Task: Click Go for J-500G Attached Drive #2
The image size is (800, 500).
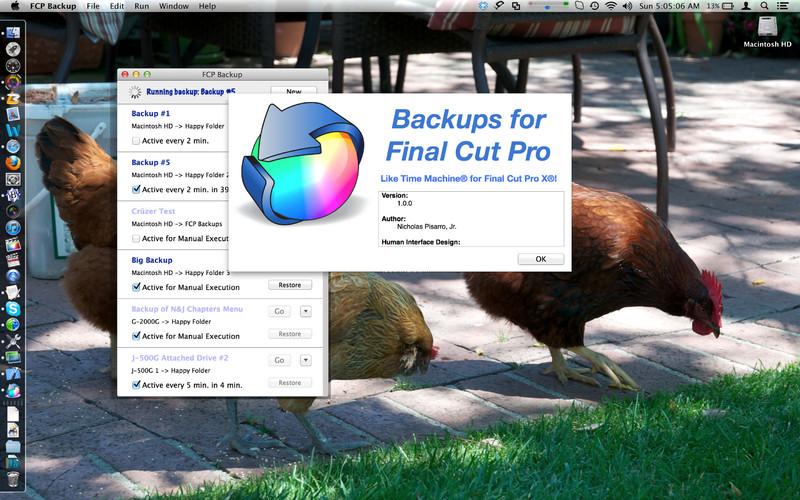Action: click(279, 360)
